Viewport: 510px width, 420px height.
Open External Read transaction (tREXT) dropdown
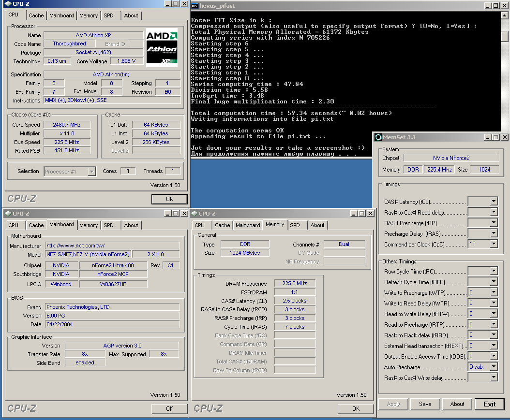(494, 346)
